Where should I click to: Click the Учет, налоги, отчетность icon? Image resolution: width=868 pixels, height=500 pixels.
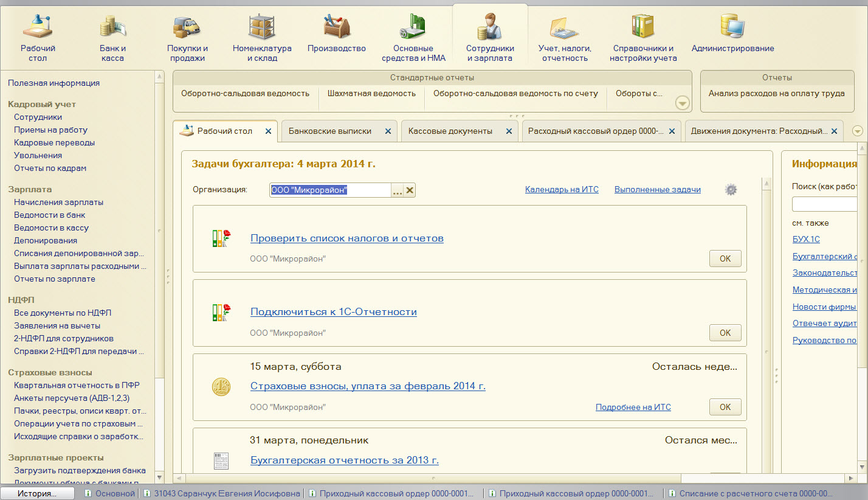pos(565,28)
